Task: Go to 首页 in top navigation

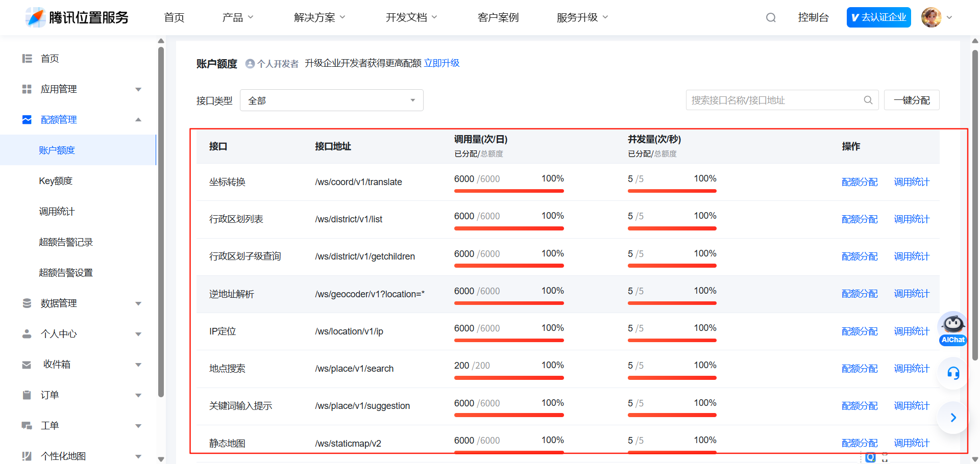Action: pos(174,17)
